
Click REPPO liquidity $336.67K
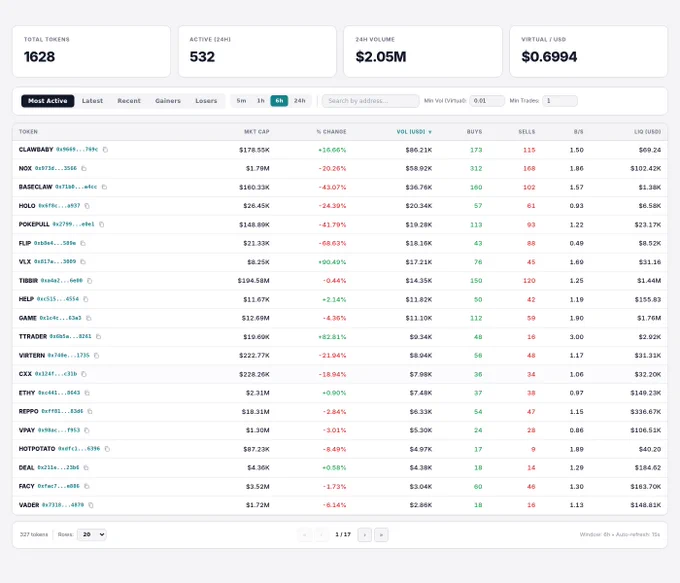(x=646, y=411)
